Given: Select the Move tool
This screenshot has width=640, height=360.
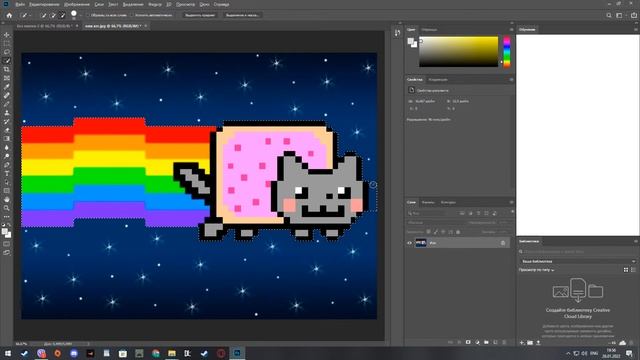Looking at the screenshot, I should 7,35.
